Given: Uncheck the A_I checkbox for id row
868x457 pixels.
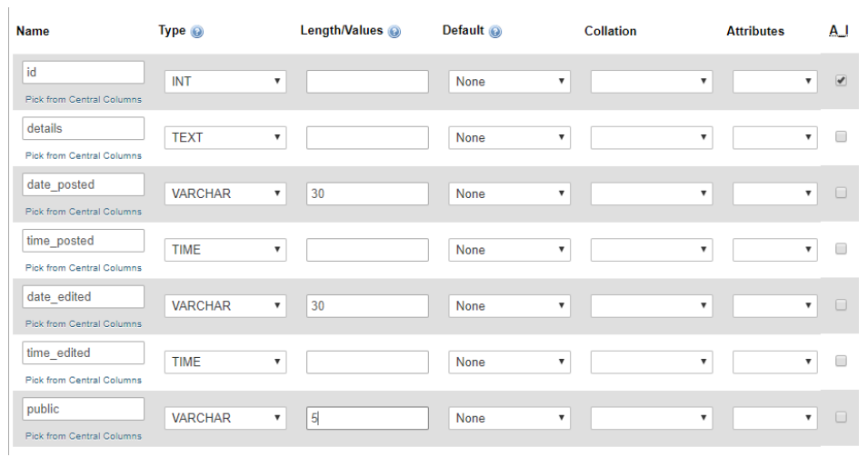Looking at the screenshot, I should click(841, 81).
